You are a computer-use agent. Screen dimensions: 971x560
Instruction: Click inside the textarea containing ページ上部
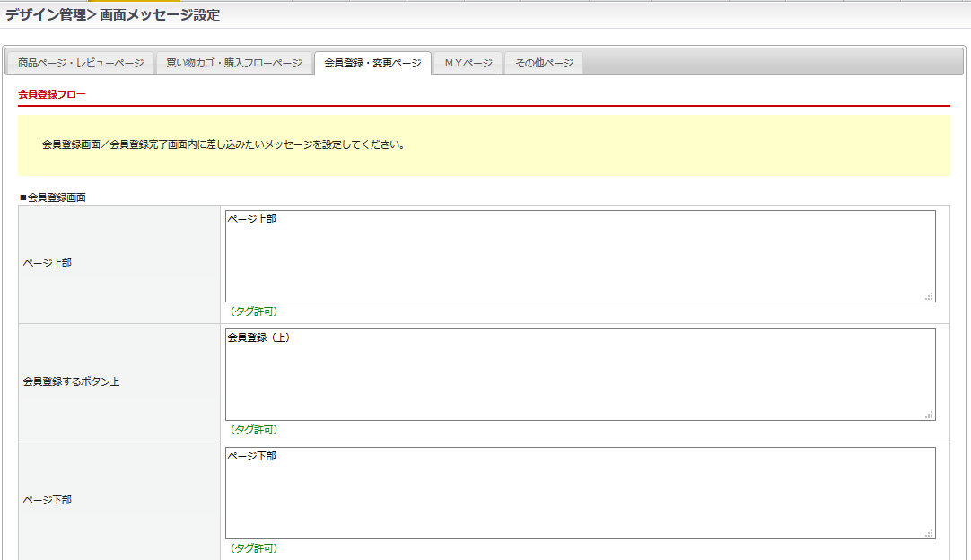580,257
